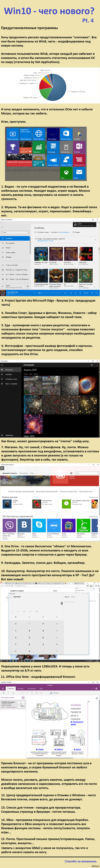
Task: Open the red Список для чтения tile
Action: pyautogui.click(x=79, y=160)
